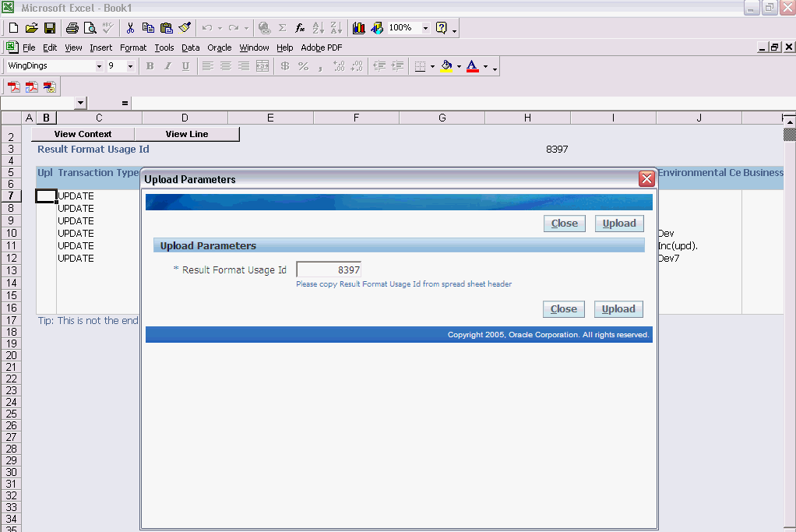Viewport: 796px width, 532px height.
Task: Click the View Context button
Action: click(83, 134)
